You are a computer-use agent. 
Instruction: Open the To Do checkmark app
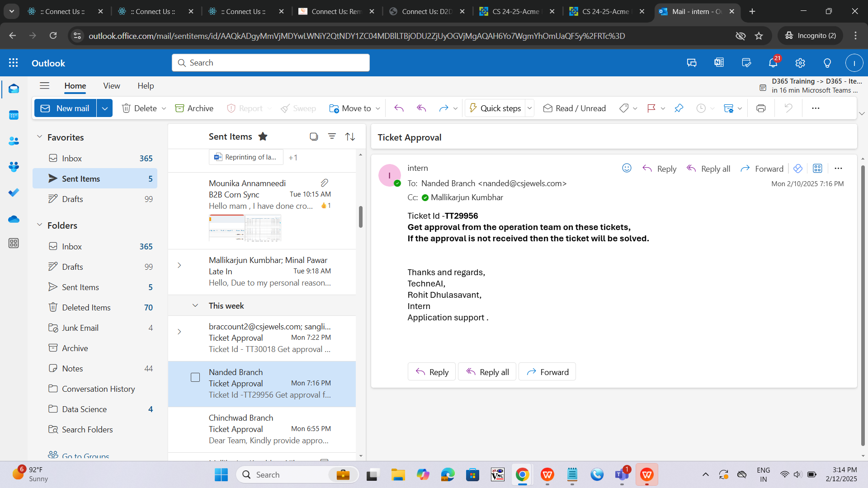click(14, 192)
